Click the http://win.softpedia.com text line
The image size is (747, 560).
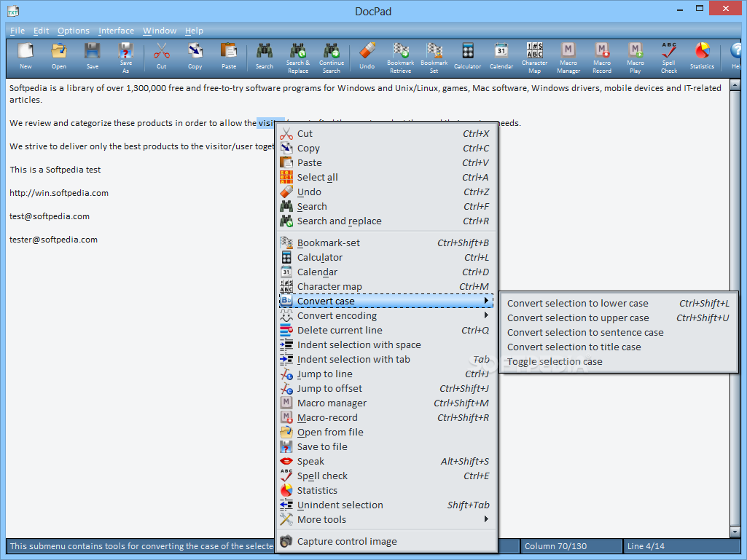pyautogui.click(x=59, y=193)
